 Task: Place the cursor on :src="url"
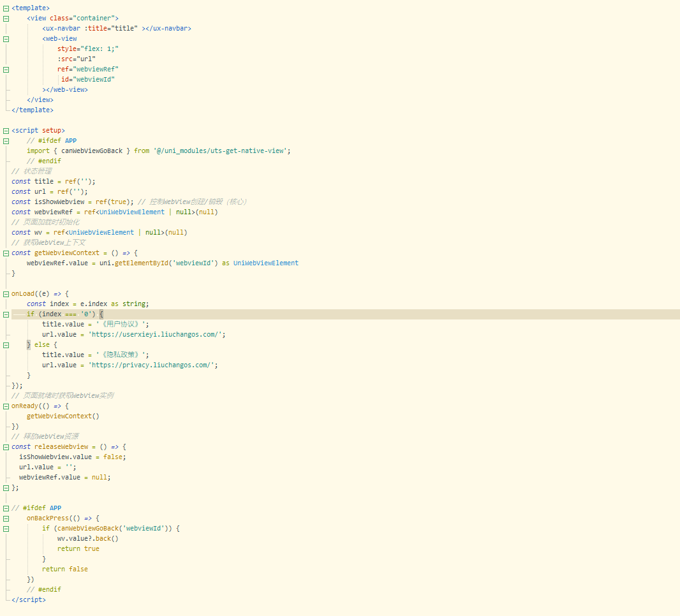pyautogui.click(x=77, y=59)
